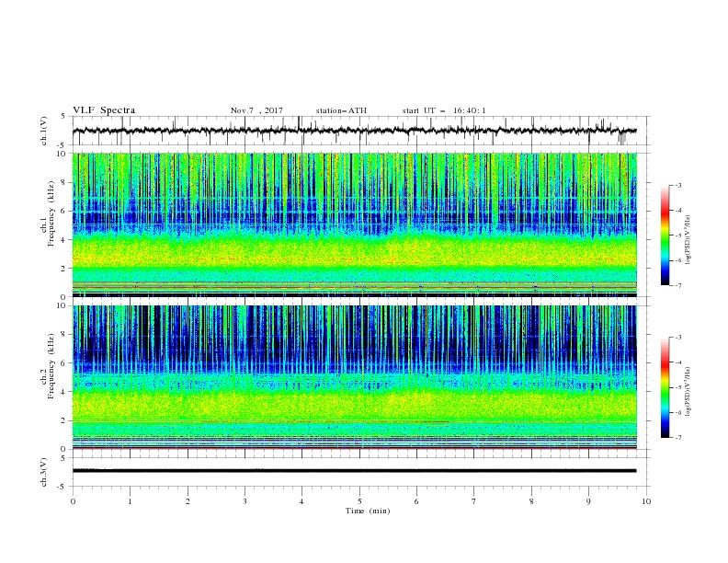Image resolution: width=728 pixels, height=563 pixels.
Task: Select the "start UT = 16:40: 1" text
Action: (444, 110)
